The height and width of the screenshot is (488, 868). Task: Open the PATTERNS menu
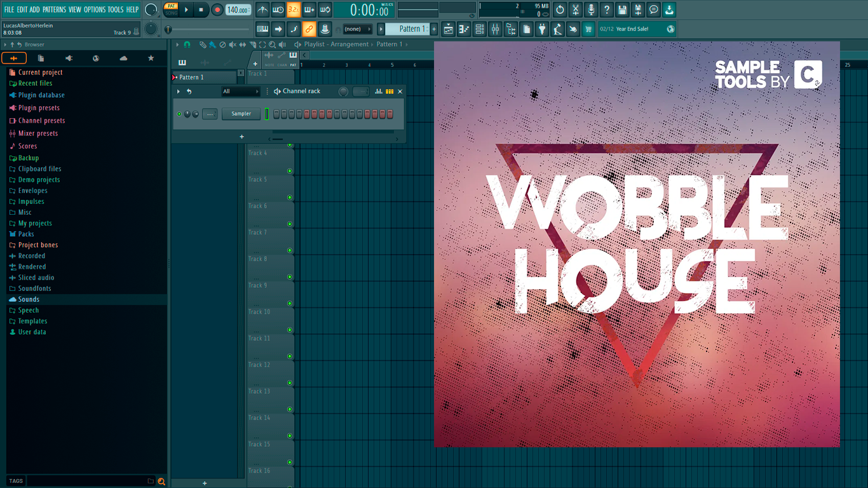point(54,10)
